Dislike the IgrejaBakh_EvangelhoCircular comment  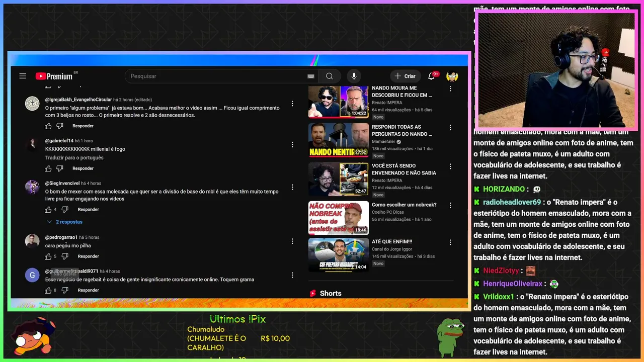(60, 126)
